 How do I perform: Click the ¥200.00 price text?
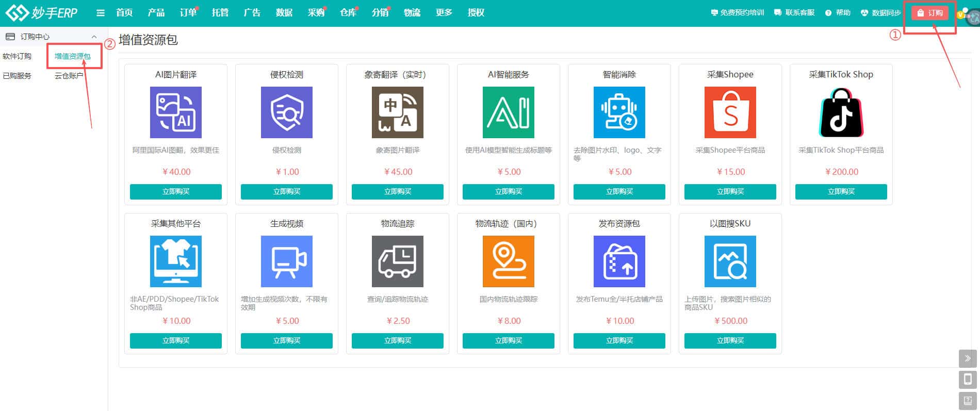pyautogui.click(x=842, y=172)
